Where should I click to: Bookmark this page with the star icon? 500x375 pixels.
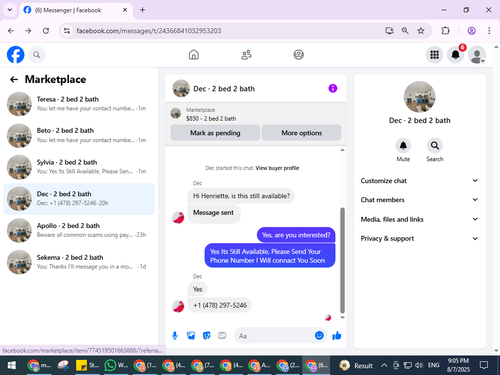421,31
